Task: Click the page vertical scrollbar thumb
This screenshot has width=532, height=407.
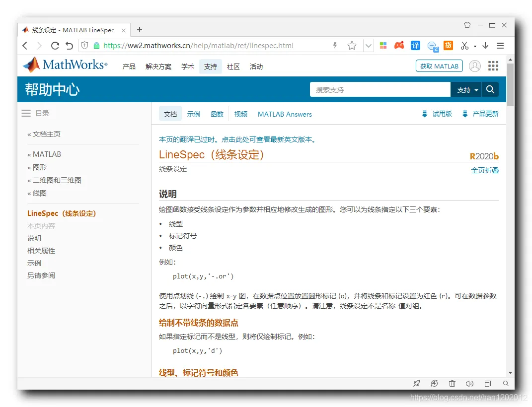Action: pos(510,85)
